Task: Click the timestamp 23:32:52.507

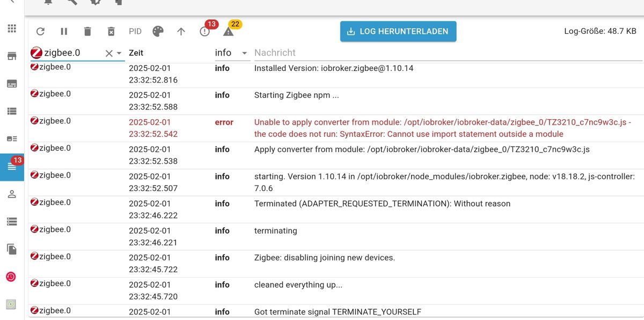Action: 153,188
